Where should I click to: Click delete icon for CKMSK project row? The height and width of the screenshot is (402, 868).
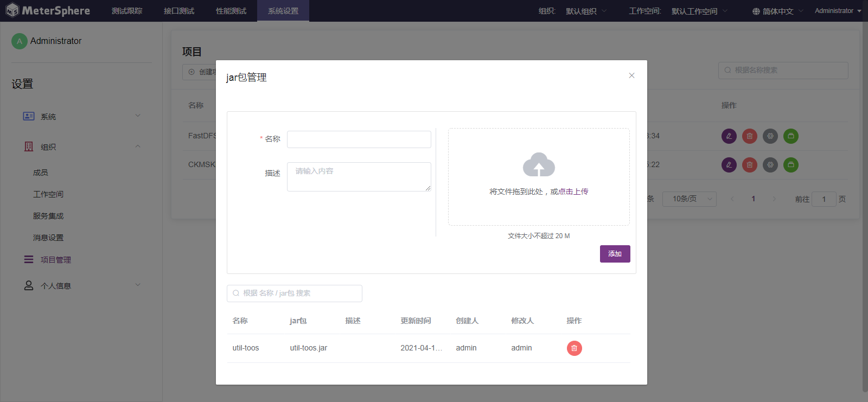point(750,165)
